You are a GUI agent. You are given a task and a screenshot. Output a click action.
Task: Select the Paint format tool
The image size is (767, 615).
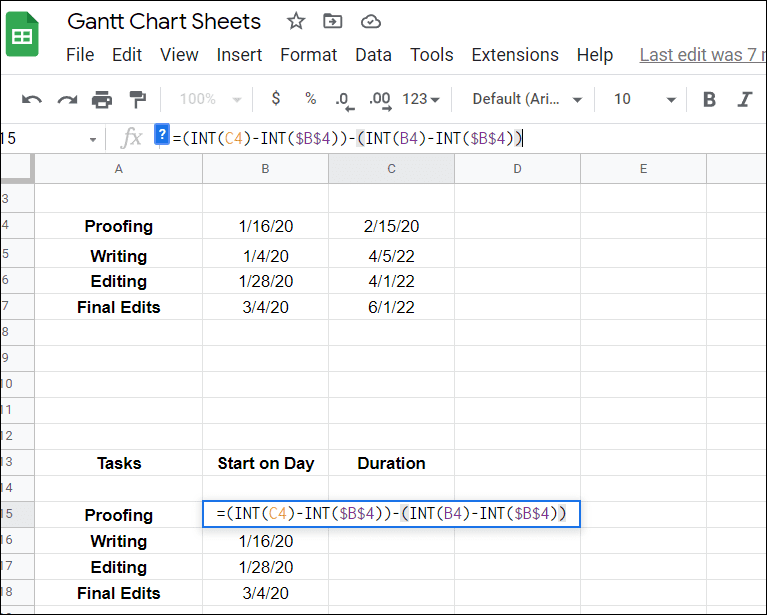tap(137, 100)
